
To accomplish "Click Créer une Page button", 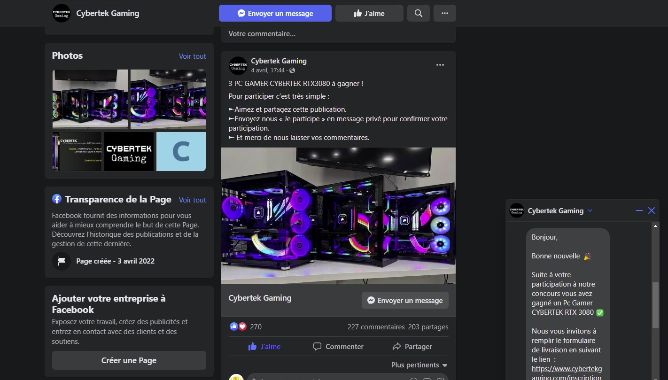I will (129, 360).
